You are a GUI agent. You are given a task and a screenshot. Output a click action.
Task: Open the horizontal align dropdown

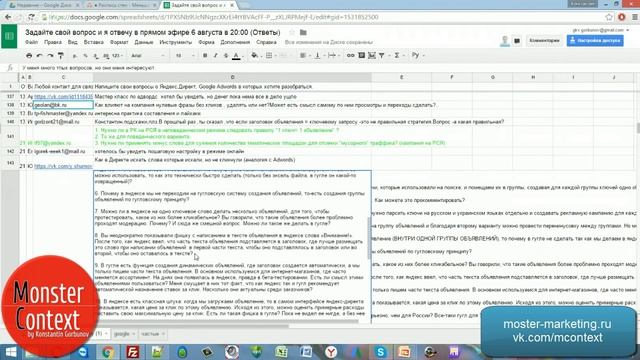point(304,56)
